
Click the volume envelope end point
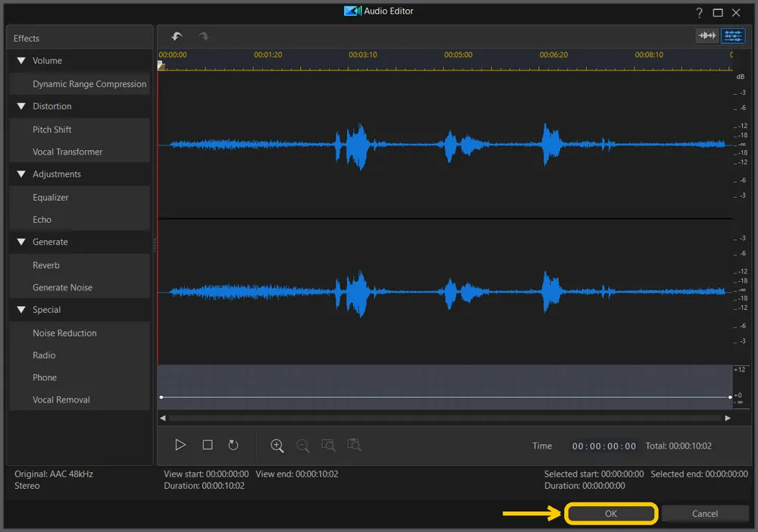[x=730, y=397]
